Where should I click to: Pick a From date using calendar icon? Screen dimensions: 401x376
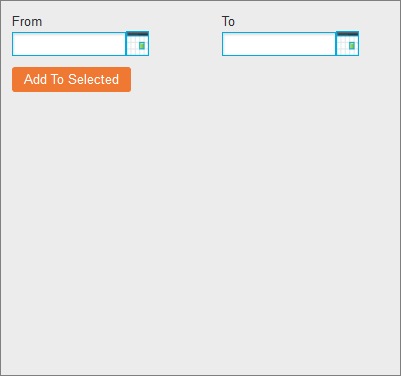click(x=137, y=44)
